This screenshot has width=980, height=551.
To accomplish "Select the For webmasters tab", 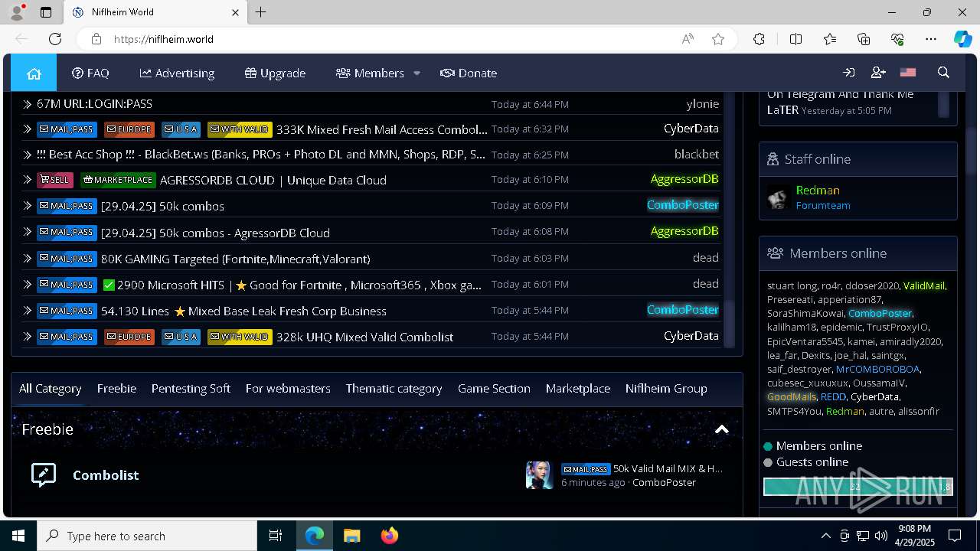I will [x=288, y=389].
